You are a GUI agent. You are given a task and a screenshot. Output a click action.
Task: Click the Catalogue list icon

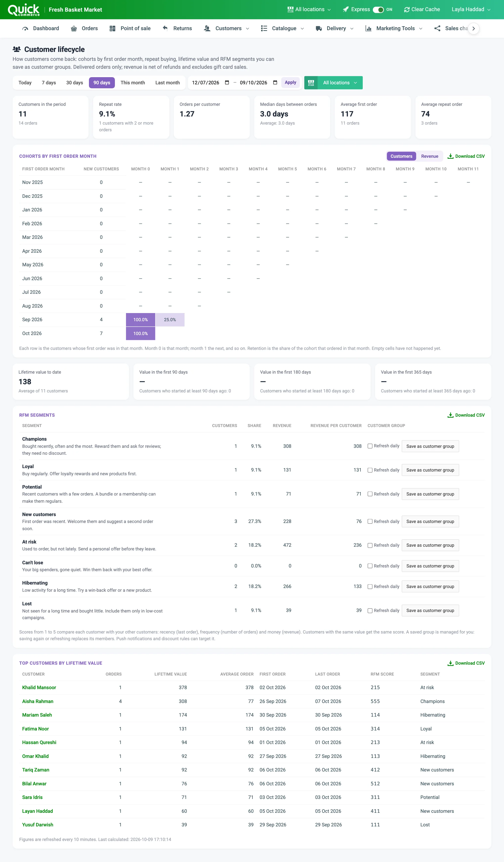[x=264, y=28]
